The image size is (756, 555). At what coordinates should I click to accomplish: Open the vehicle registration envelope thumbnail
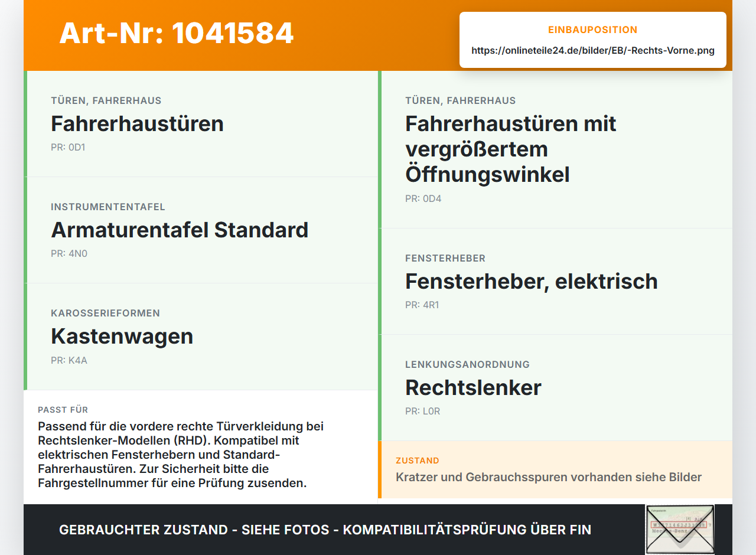click(680, 530)
